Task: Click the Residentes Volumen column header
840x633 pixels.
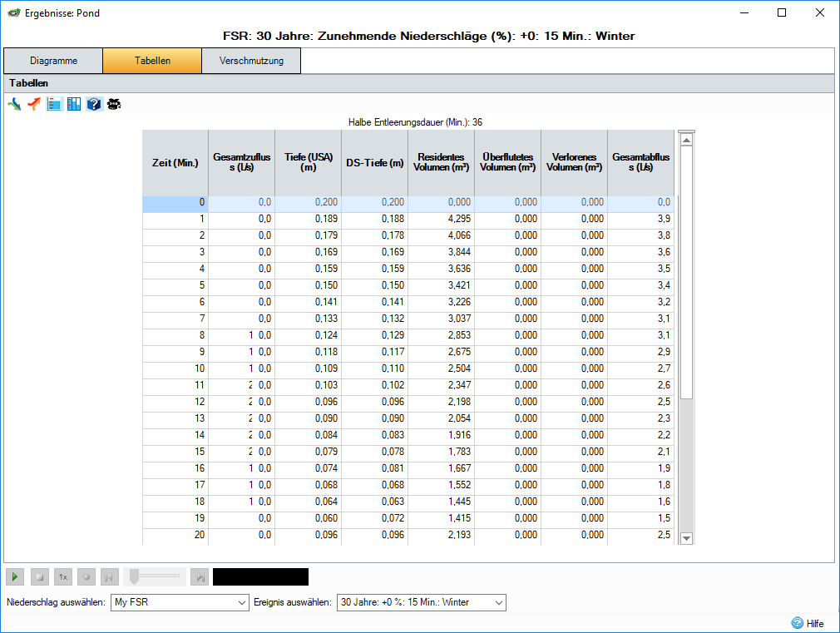Action: [x=441, y=163]
